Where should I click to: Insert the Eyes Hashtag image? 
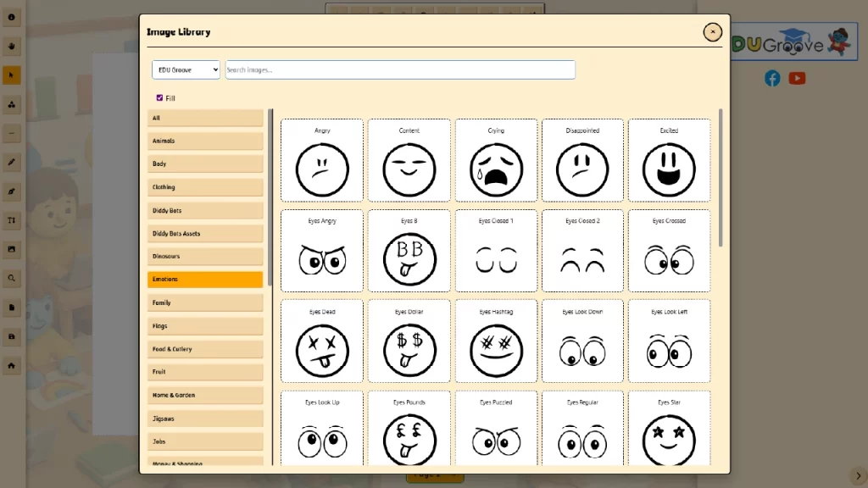pos(496,341)
